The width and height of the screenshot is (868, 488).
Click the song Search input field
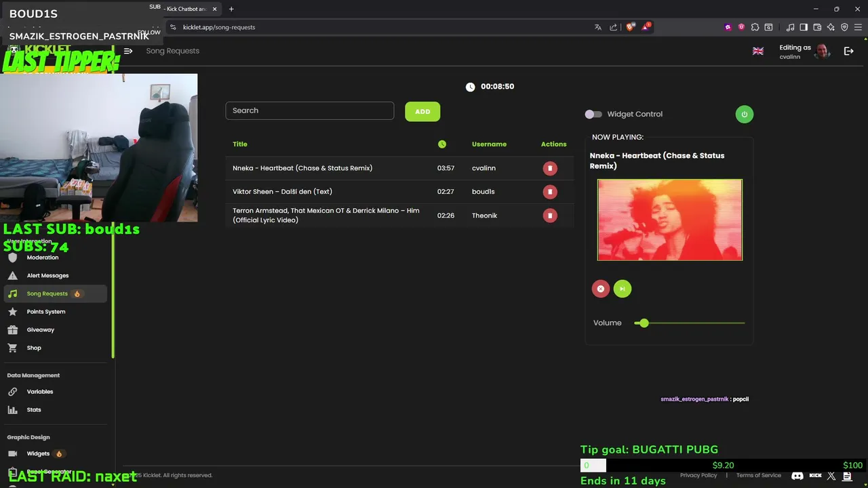(310, 110)
